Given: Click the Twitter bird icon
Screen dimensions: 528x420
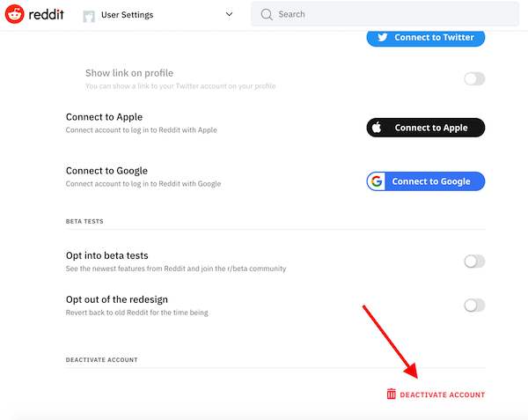Looking at the screenshot, I should (x=382, y=37).
